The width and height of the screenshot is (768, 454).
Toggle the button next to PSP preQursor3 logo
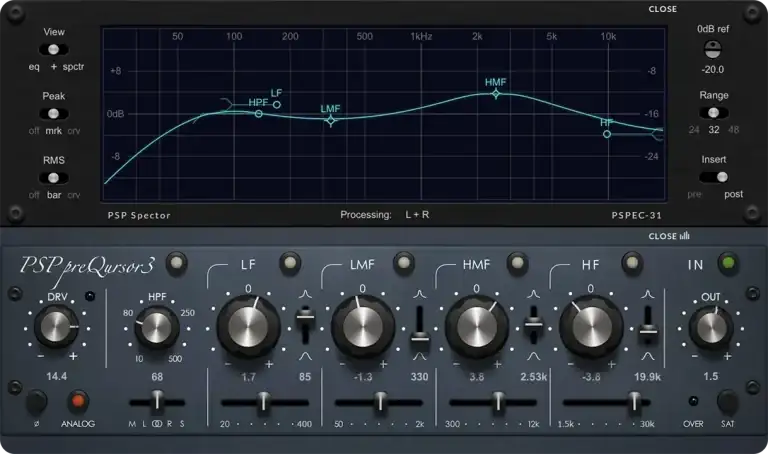click(176, 263)
